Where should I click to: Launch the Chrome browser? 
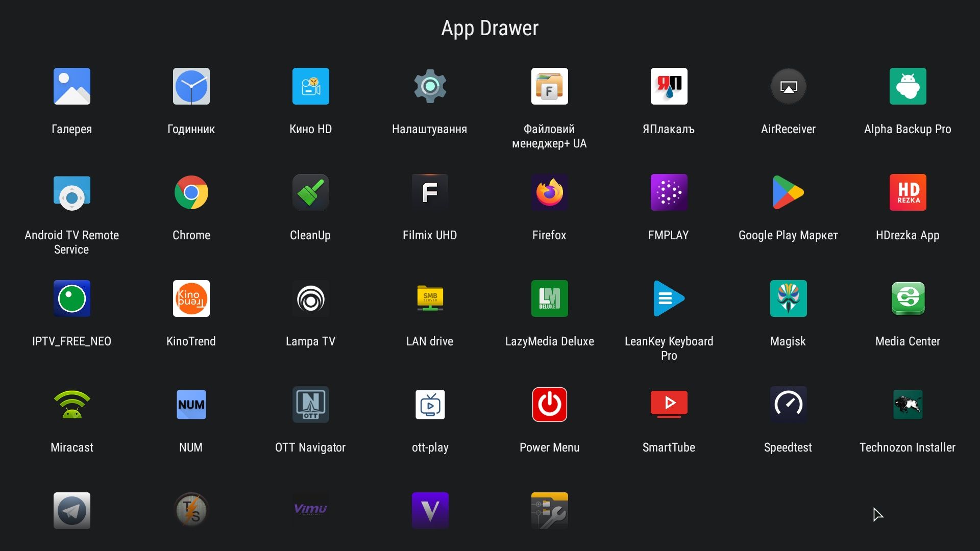pos(191,192)
